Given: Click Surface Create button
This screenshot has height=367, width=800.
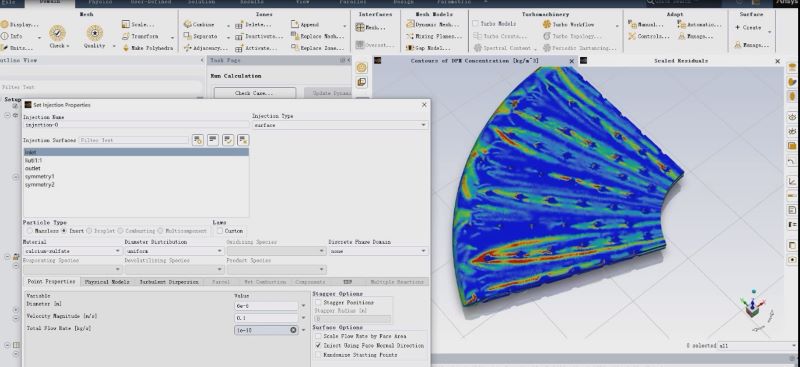Looking at the screenshot, I should pos(748,28).
